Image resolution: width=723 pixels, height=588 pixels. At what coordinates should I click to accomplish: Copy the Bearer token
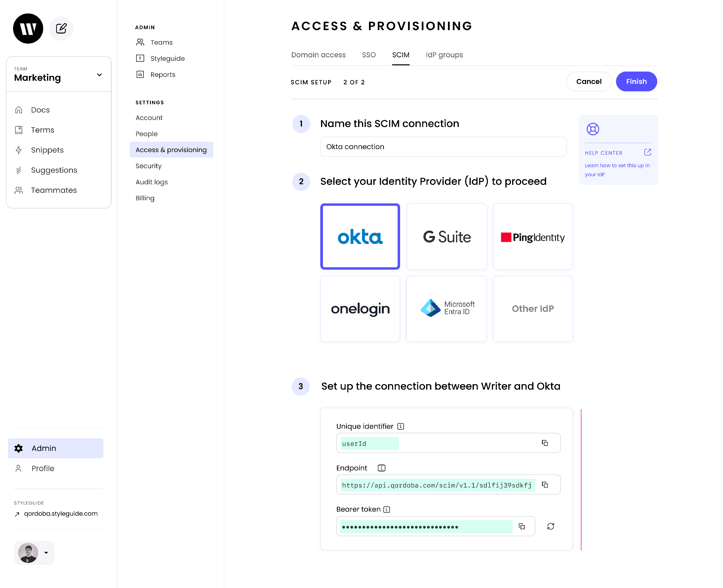tap(522, 526)
